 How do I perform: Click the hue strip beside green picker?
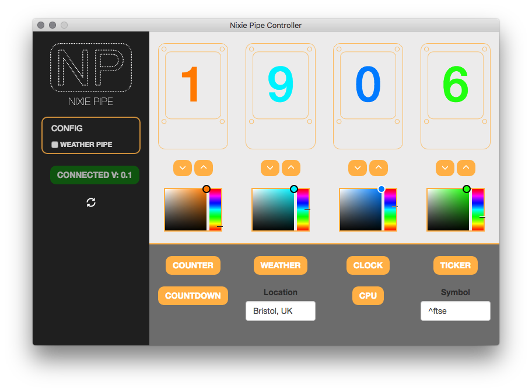[478, 209]
